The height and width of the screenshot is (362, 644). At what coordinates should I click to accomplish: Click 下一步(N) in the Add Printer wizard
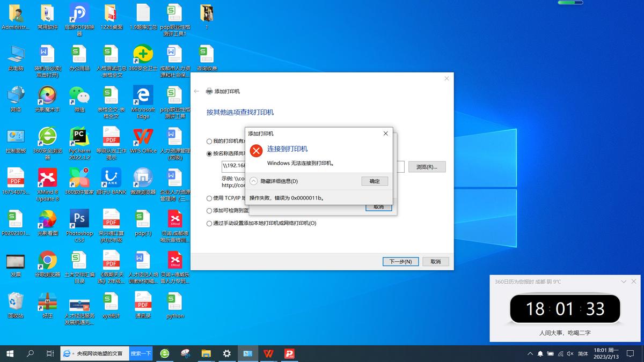pos(400,262)
